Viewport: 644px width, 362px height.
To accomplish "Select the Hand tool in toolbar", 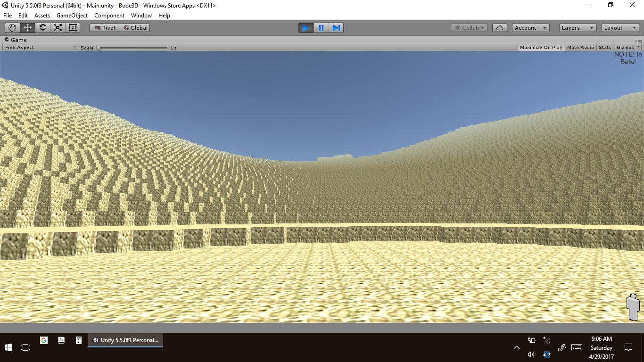I will pos(12,28).
